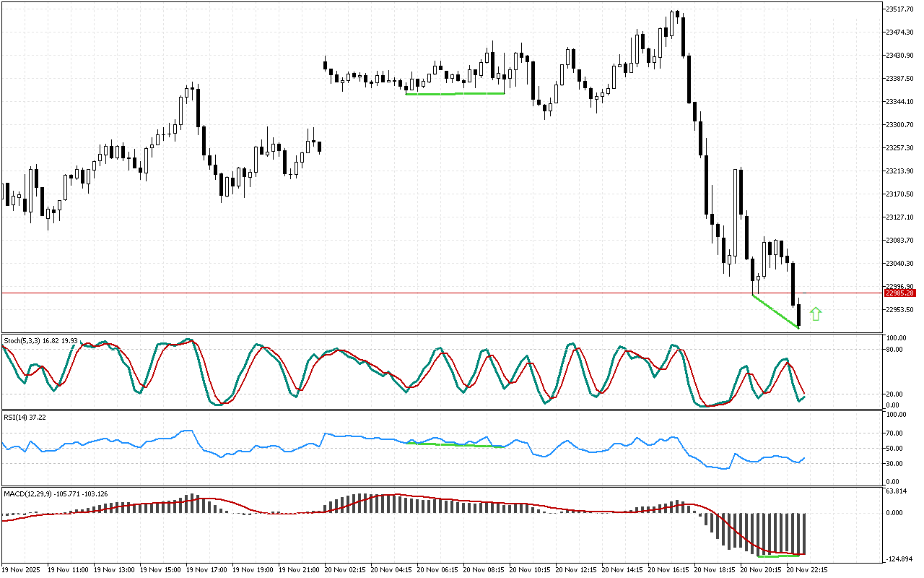Select the green divergence trendline at price lows
924x578 pixels.
775,311
